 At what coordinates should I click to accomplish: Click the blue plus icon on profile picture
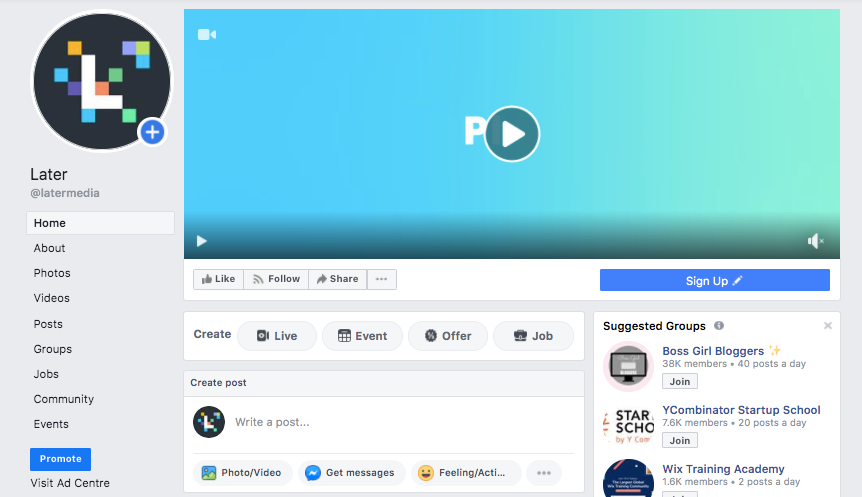[x=152, y=132]
